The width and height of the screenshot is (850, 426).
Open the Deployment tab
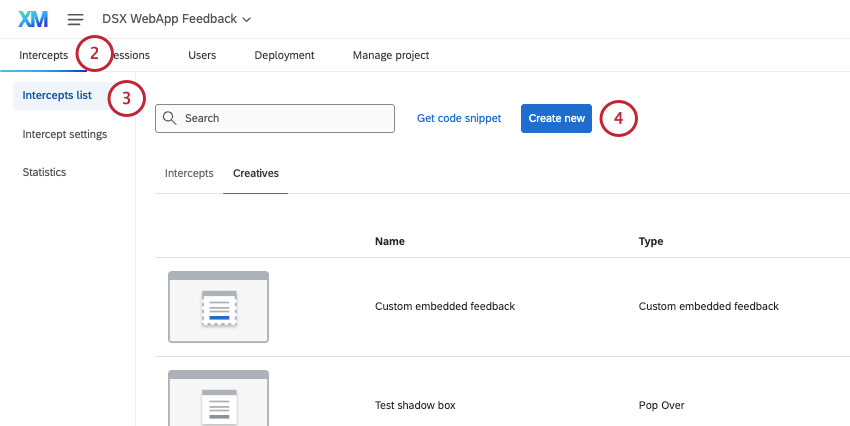click(x=284, y=55)
